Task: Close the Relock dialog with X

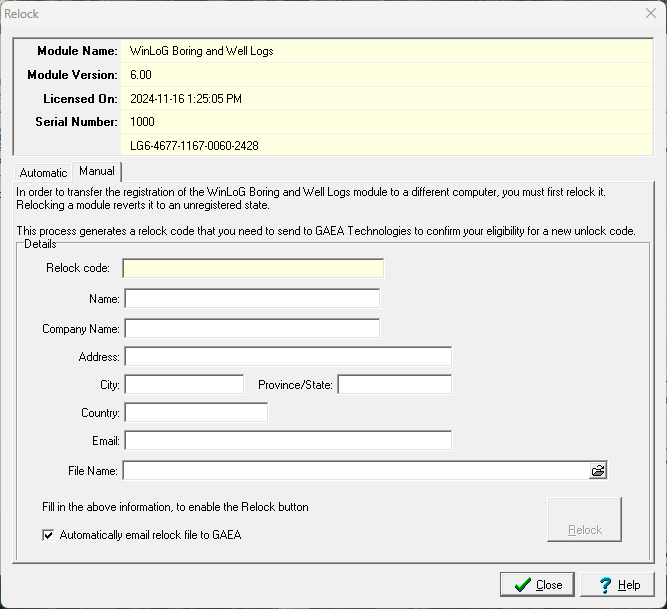Action: pos(650,14)
